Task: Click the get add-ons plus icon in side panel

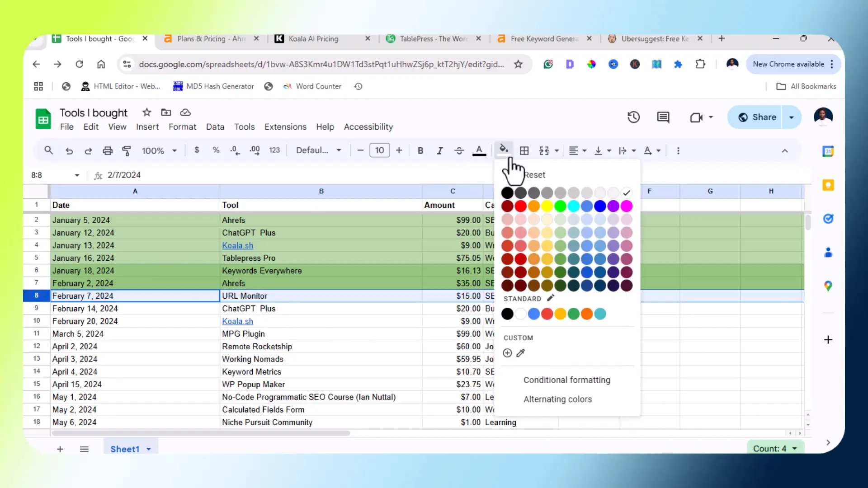Action: click(828, 340)
